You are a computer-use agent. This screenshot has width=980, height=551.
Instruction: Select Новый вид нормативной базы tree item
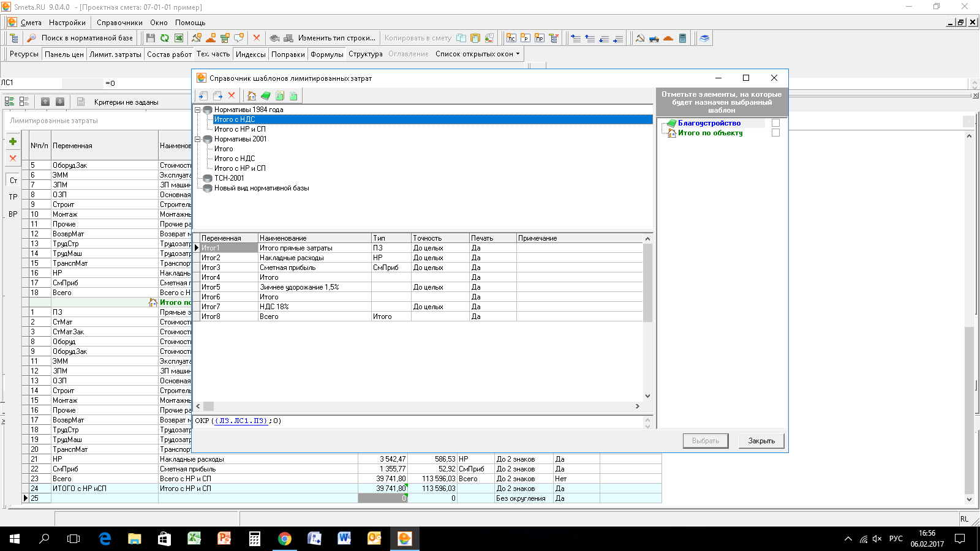(x=262, y=188)
